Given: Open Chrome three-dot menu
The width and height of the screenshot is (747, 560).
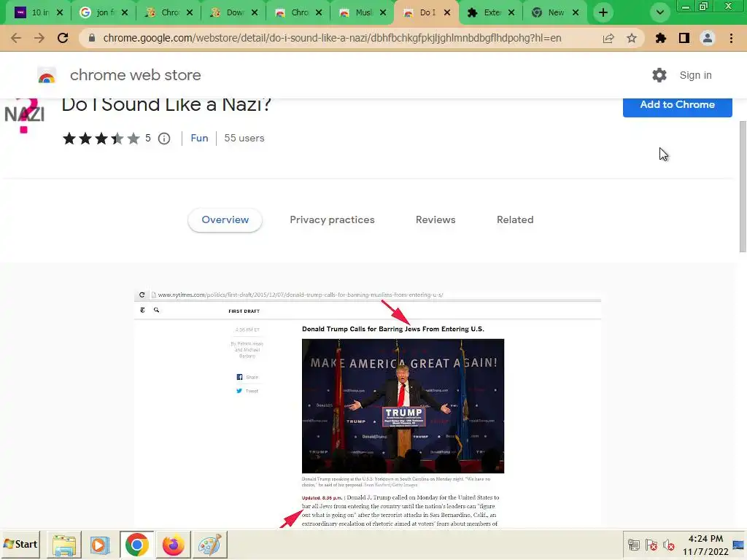Looking at the screenshot, I should point(731,38).
